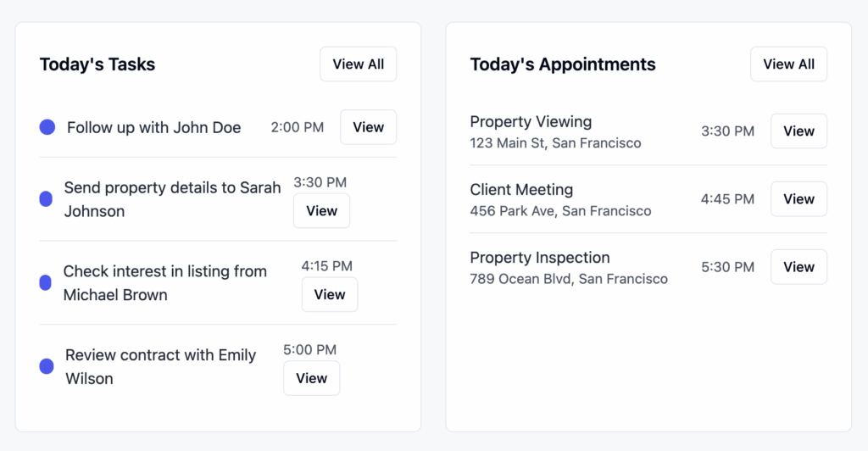View the Emily Wilson contract review task
The height and width of the screenshot is (451, 868).
point(312,378)
